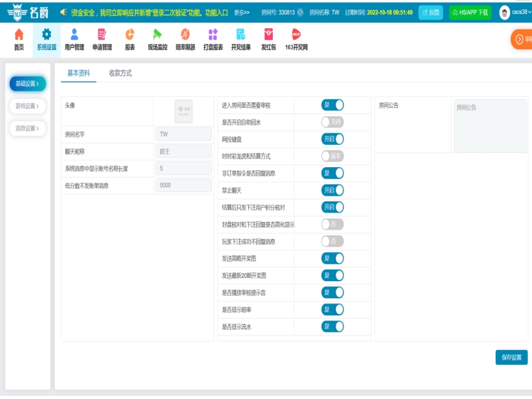
Task: Toggle 发送最新20期开奖图 switch
Action: click(x=333, y=276)
